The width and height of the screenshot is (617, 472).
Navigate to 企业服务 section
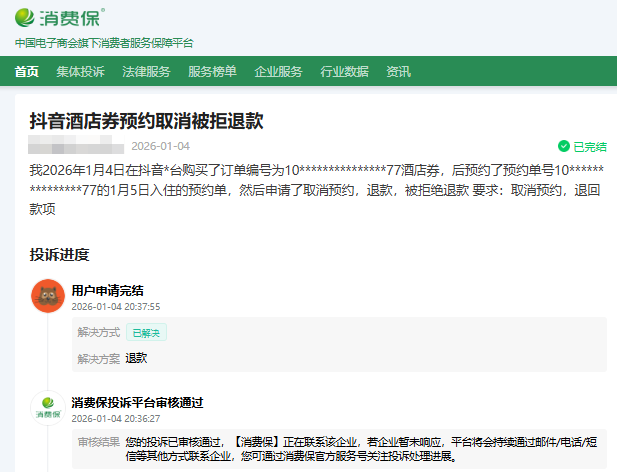click(278, 71)
